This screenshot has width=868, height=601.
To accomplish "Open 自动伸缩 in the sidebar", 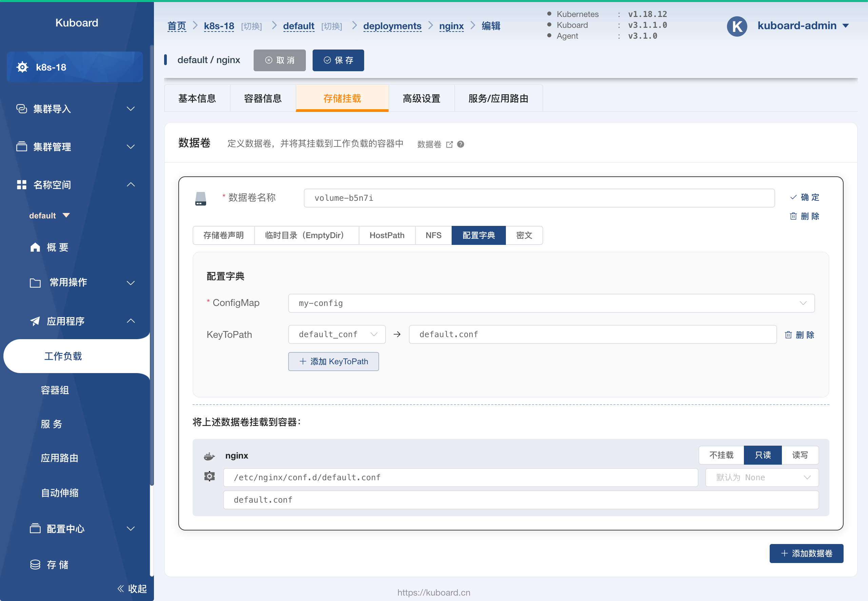I will [59, 492].
